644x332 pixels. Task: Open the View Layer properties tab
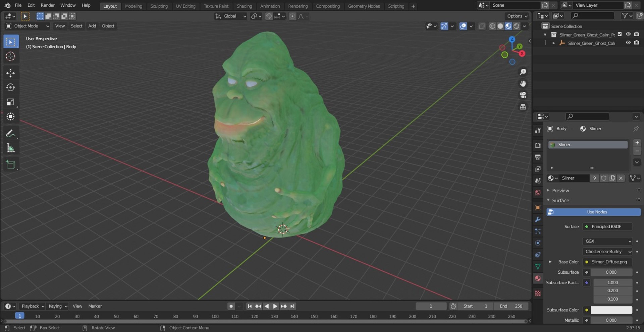(538, 169)
